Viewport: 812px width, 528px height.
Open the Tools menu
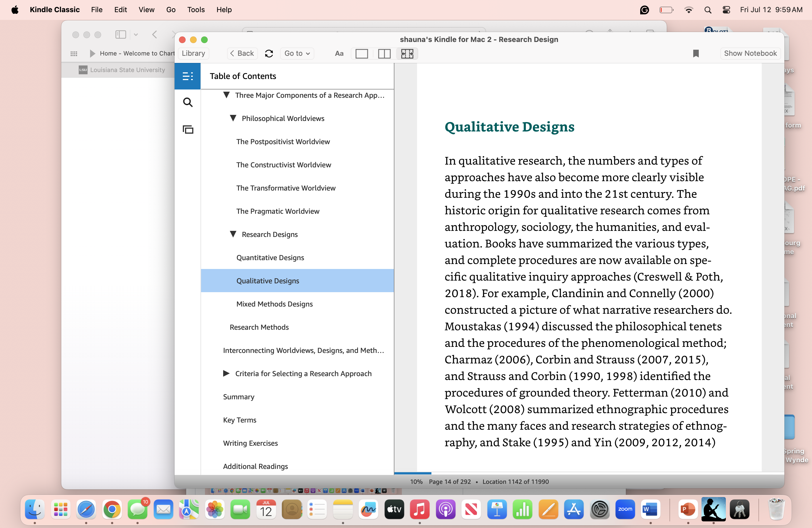click(196, 10)
